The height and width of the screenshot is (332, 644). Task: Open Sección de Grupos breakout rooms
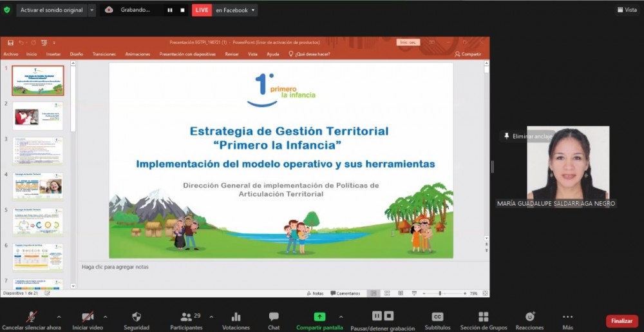tap(483, 317)
